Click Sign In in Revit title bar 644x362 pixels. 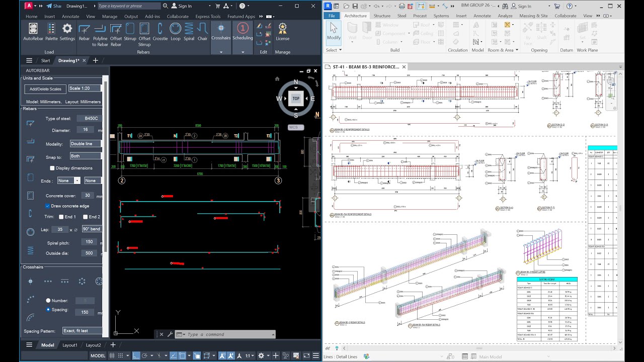tap(521, 6)
